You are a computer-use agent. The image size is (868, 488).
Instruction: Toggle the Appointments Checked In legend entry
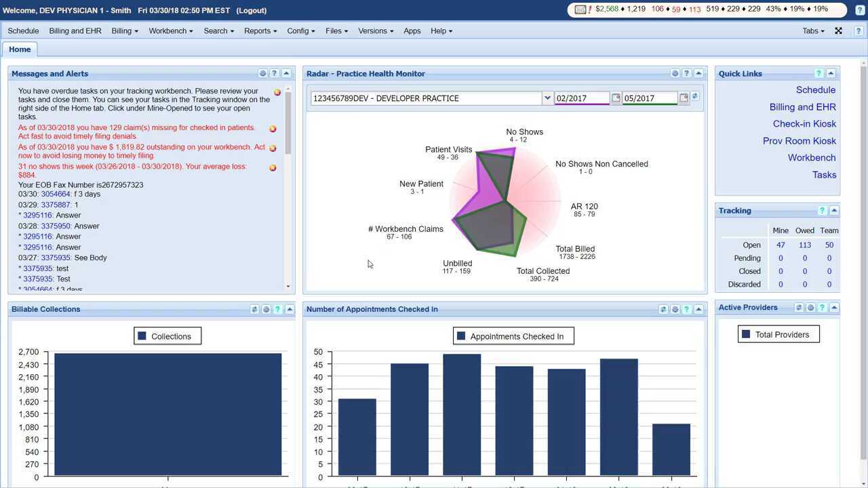[513, 336]
